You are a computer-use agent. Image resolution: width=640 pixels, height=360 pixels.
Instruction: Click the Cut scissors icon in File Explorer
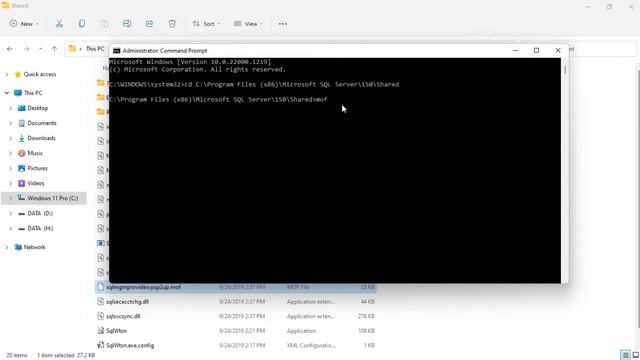(59, 24)
